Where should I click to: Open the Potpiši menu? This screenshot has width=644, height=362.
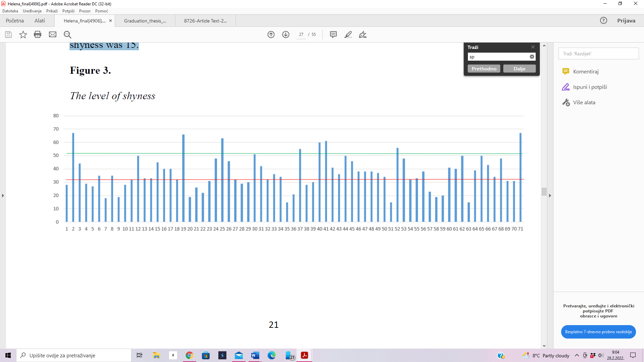(68, 11)
